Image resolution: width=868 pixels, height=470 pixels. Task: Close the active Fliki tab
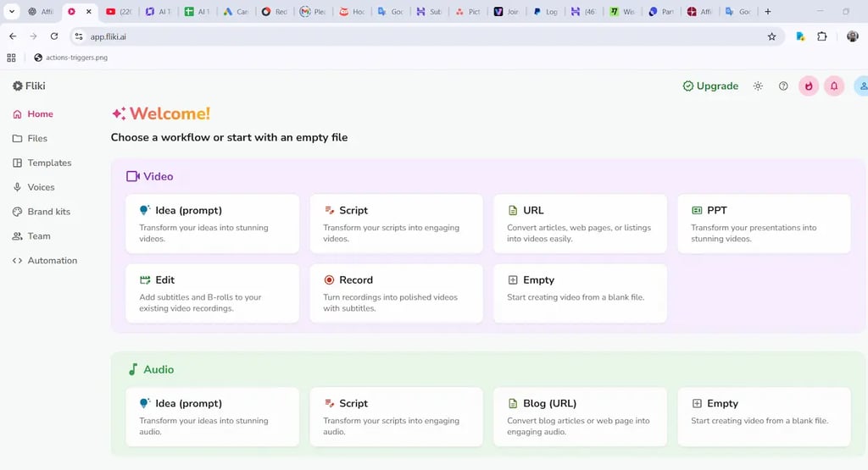click(88, 11)
